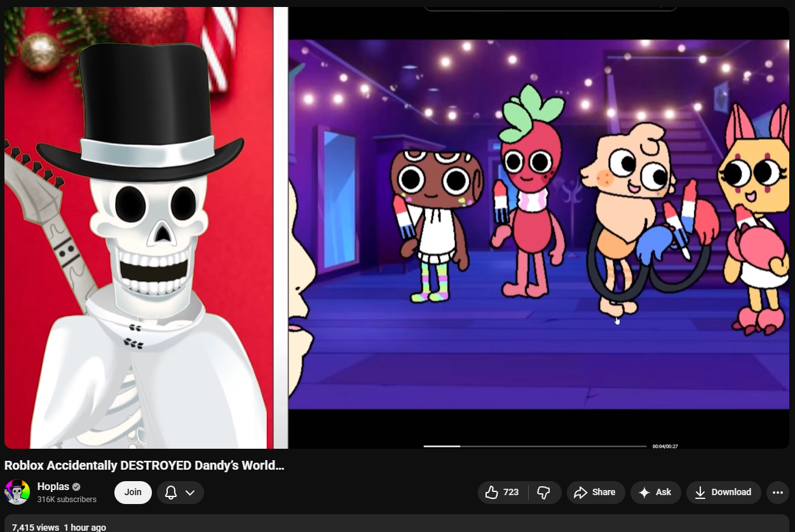Join the Hoplas channel membership

[133, 493]
